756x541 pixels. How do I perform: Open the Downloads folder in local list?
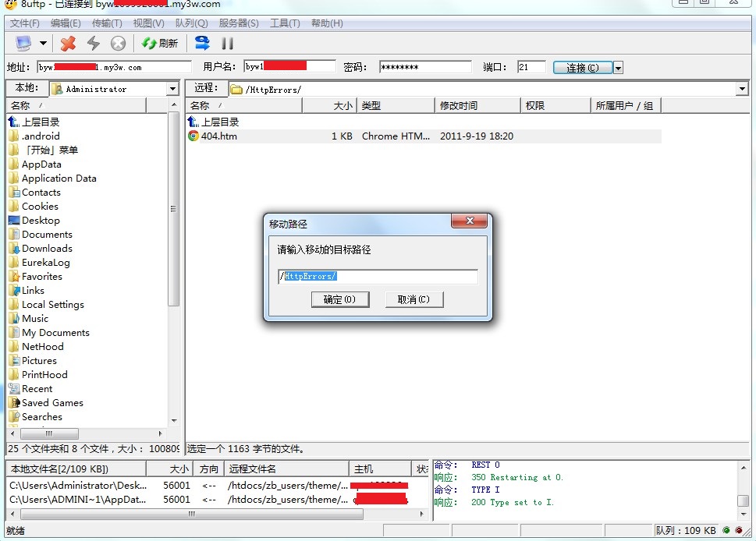tap(47, 249)
